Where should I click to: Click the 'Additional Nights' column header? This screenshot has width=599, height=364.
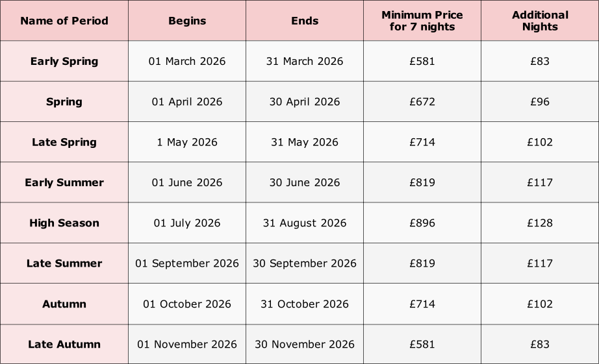point(540,21)
